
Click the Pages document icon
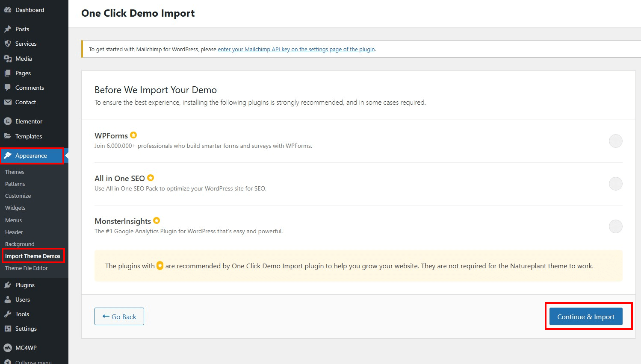tap(8, 73)
